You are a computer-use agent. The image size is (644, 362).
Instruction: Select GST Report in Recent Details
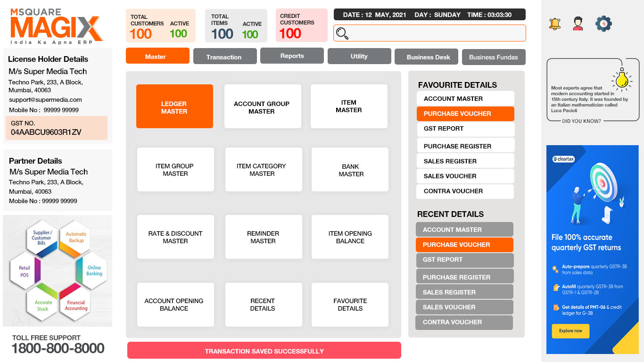point(464,260)
